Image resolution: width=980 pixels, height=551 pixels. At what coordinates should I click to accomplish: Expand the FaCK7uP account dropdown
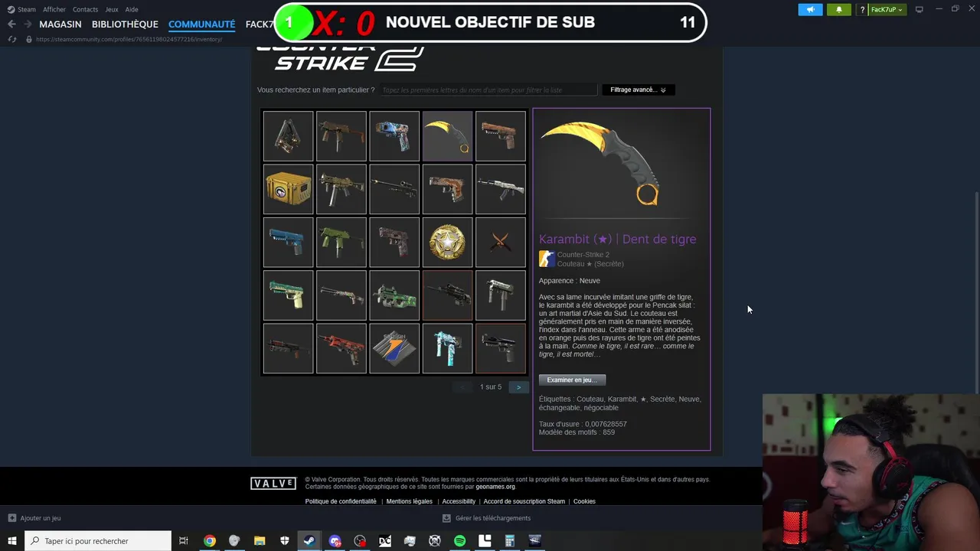pos(887,9)
